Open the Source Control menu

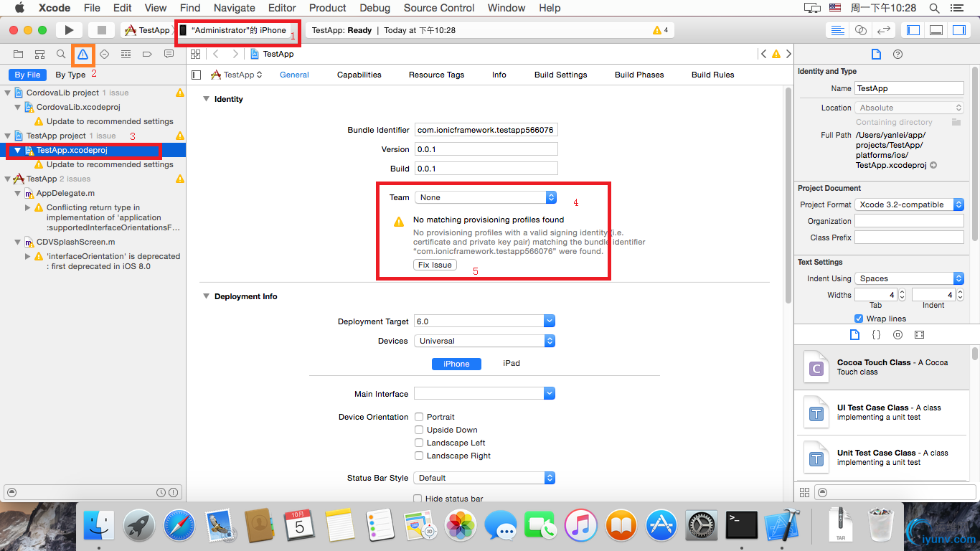[x=439, y=8]
